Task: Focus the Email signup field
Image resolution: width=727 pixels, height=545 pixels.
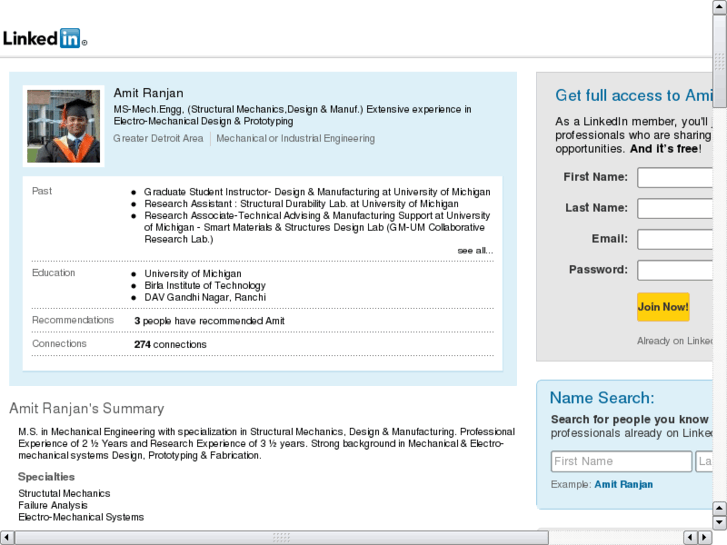Action: coord(675,239)
